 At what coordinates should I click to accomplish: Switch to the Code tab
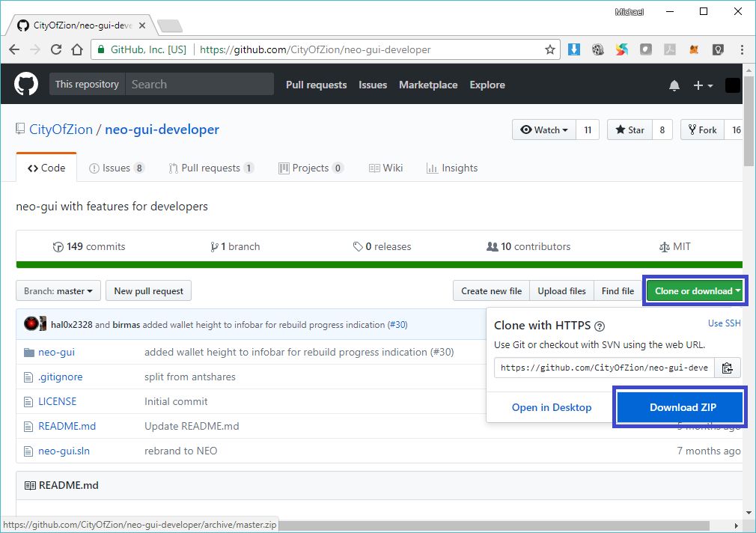click(46, 168)
